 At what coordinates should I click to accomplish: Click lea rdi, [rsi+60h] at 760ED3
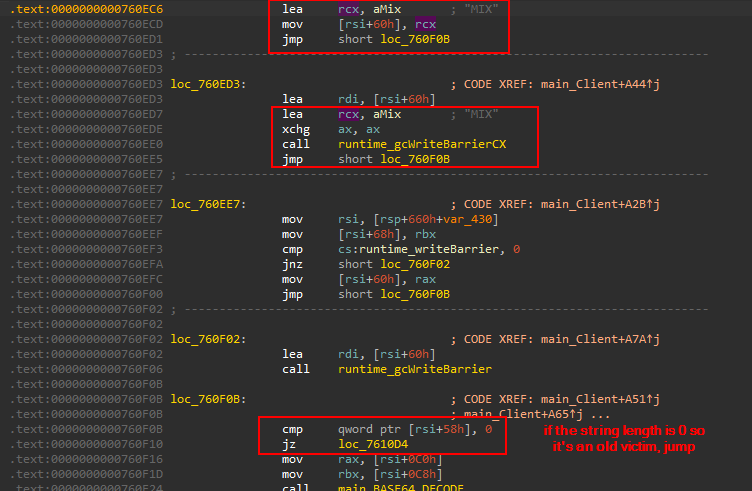pyautogui.click(x=359, y=99)
